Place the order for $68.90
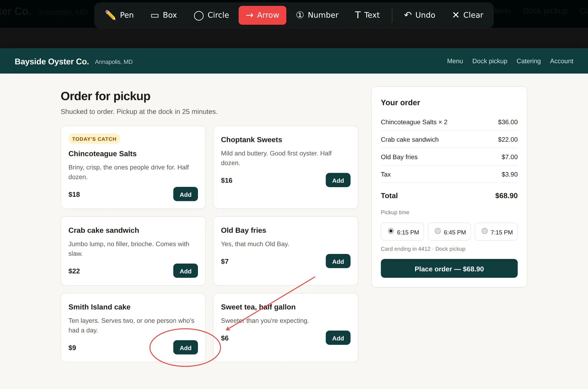 click(449, 268)
